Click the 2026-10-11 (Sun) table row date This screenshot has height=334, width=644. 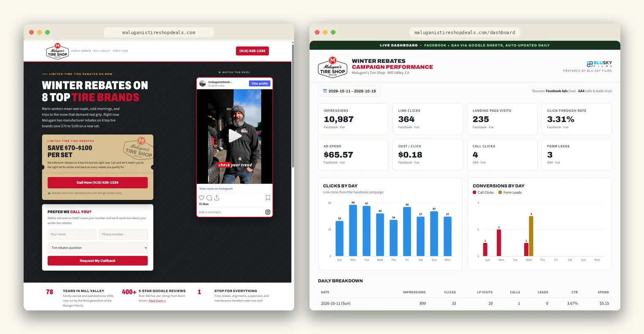[336, 303]
